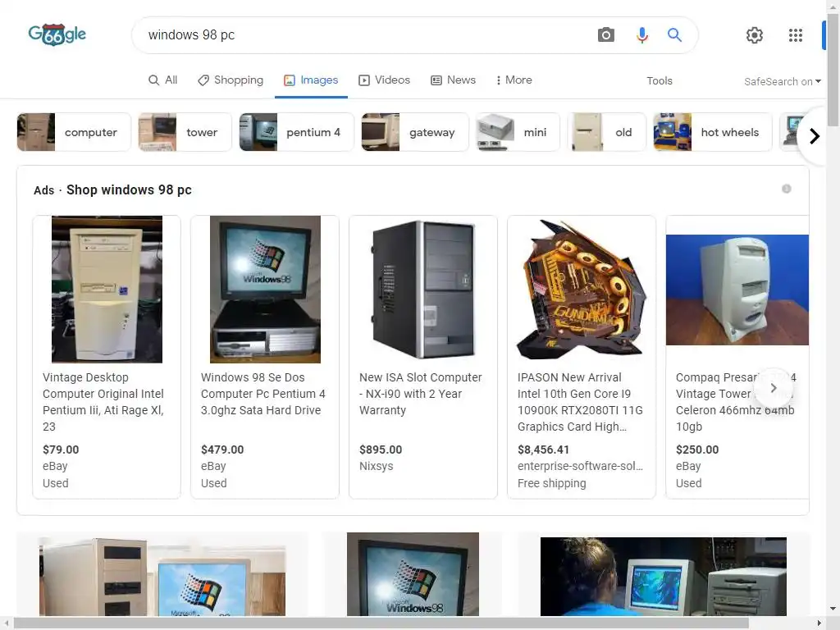Click the Nixsys seller name
This screenshot has height=630, width=840.
pos(376,466)
